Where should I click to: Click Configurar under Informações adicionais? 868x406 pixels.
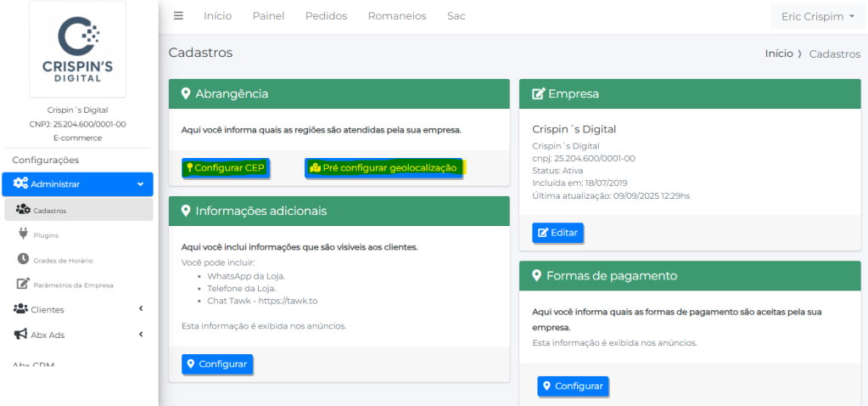pos(217,364)
